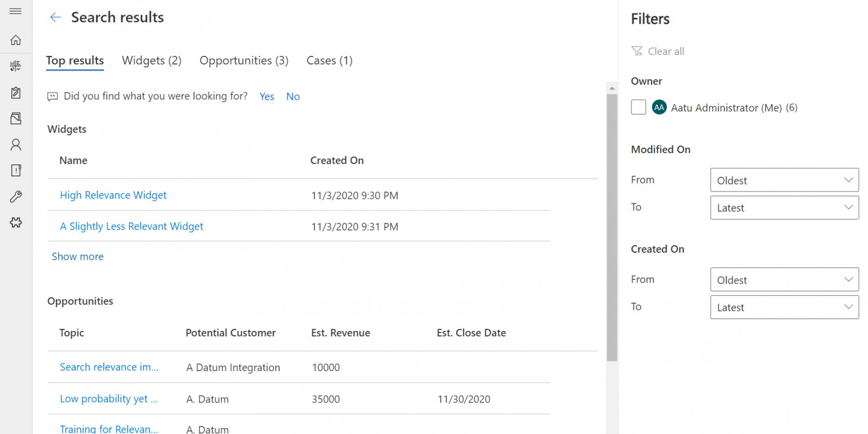Click the scrollbar up arrow
The height and width of the screenshot is (434, 868).
612,88
